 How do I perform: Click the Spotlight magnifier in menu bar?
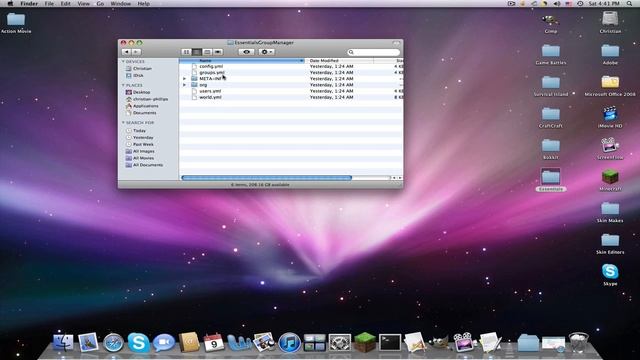coord(630,3)
